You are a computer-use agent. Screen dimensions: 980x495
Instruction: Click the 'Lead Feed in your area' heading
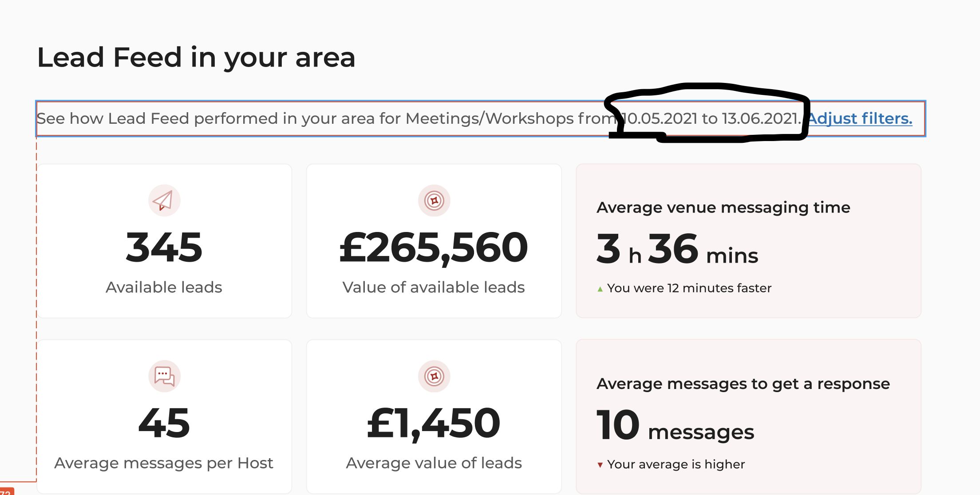point(196,57)
